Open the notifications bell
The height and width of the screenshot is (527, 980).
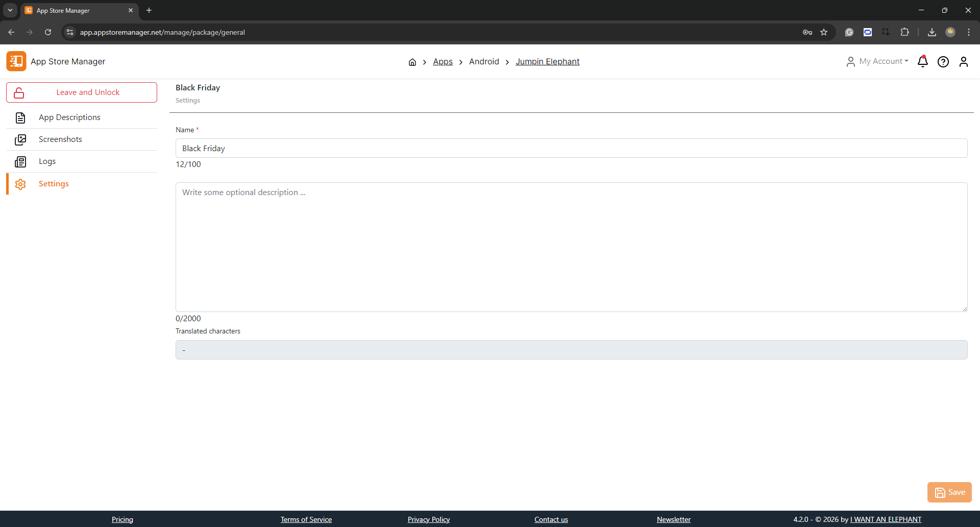pyautogui.click(x=922, y=62)
